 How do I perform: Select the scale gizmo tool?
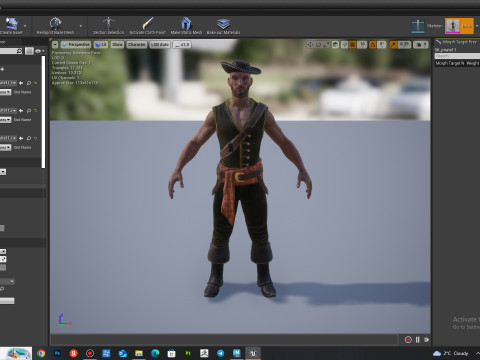[326, 45]
